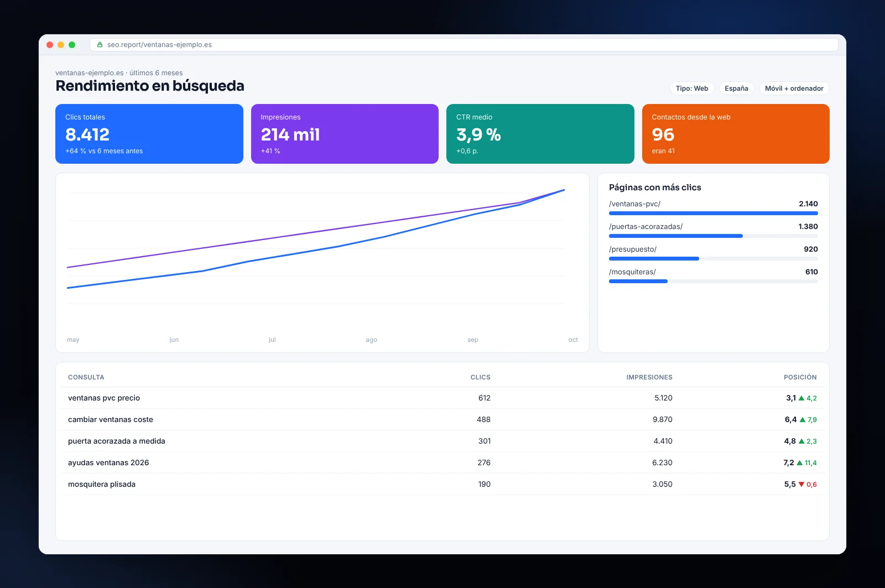Click the green arrow for ayudas ventanas 2026

click(x=799, y=462)
